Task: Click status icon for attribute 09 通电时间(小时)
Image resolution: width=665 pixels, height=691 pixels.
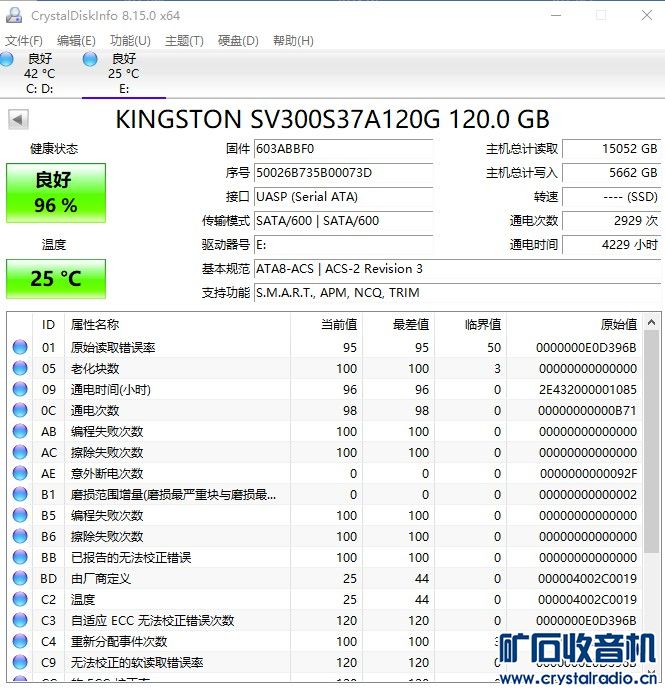Action: coord(20,389)
